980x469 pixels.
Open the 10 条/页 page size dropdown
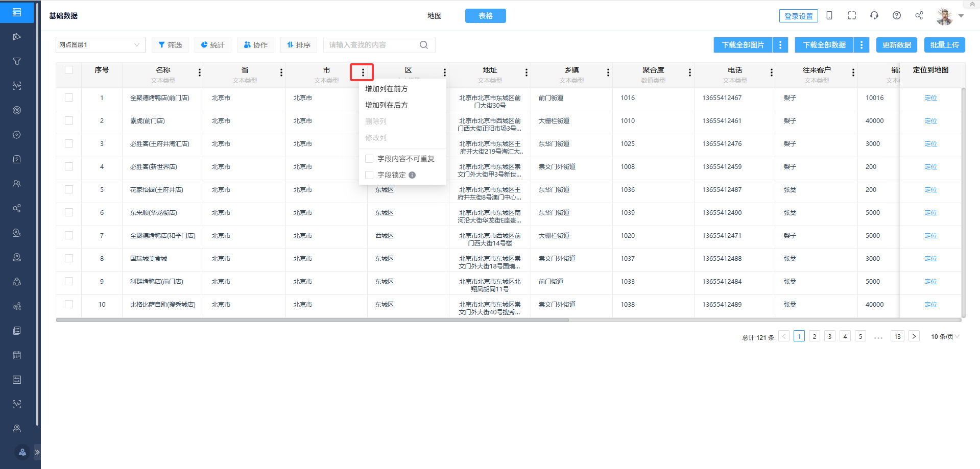(x=944, y=337)
